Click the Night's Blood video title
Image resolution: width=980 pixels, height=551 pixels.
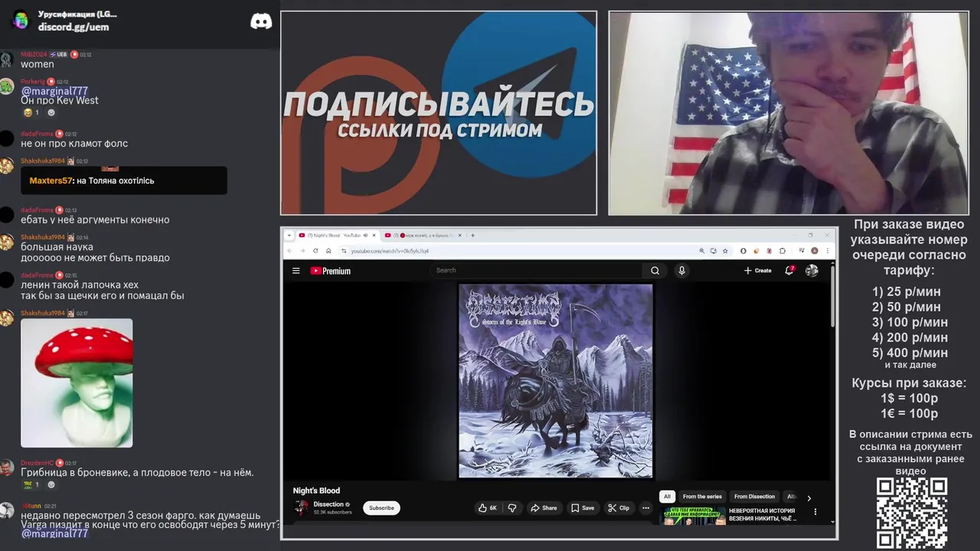pos(316,491)
